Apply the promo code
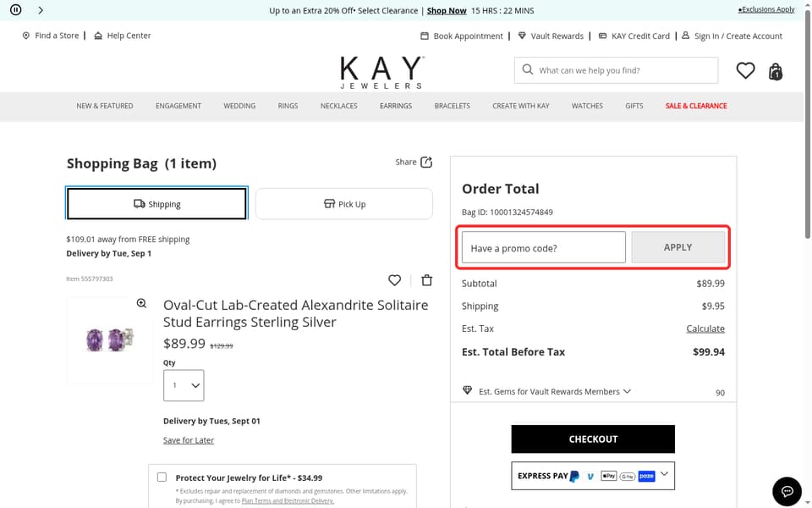The image size is (812, 508). [x=678, y=247]
